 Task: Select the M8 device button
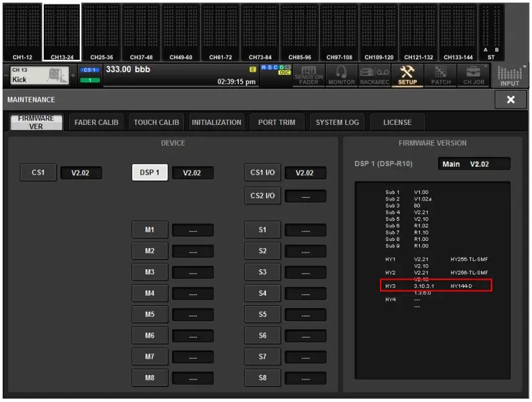149,378
